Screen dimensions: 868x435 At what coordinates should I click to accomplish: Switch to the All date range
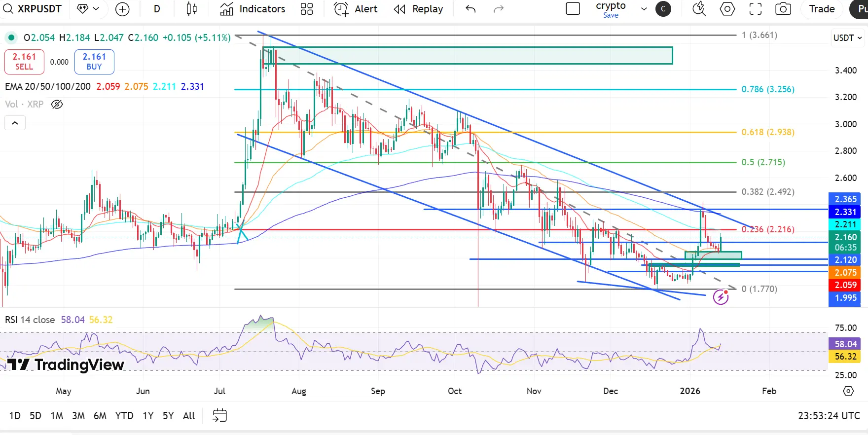pyautogui.click(x=189, y=416)
